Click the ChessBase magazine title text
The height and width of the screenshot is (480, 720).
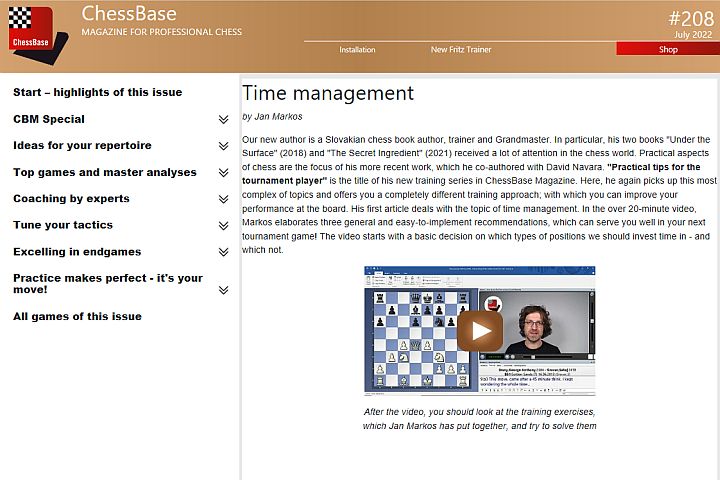pyautogui.click(x=129, y=14)
